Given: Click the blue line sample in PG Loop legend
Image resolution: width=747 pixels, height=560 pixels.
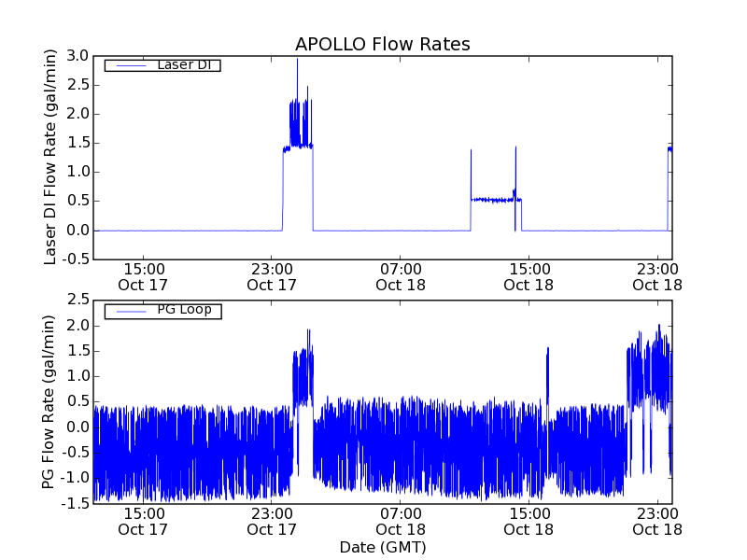Looking at the screenshot, I should (x=129, y=311).
